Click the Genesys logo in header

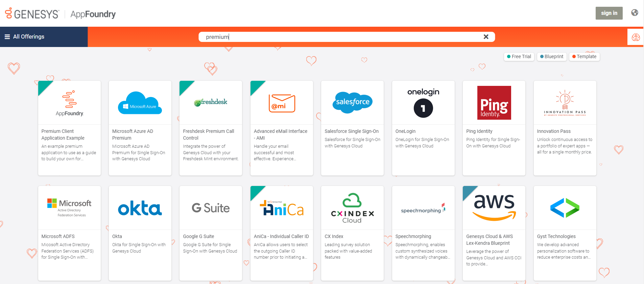pos(32,14)
